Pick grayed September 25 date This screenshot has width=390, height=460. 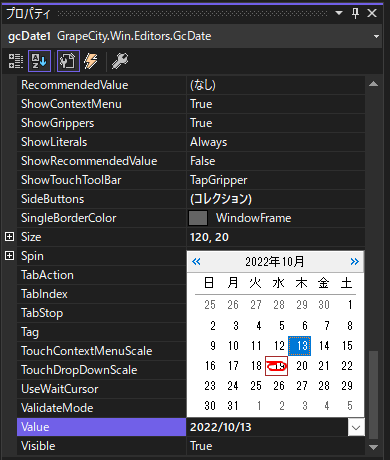pyautogui.click(x=210, y=304)
